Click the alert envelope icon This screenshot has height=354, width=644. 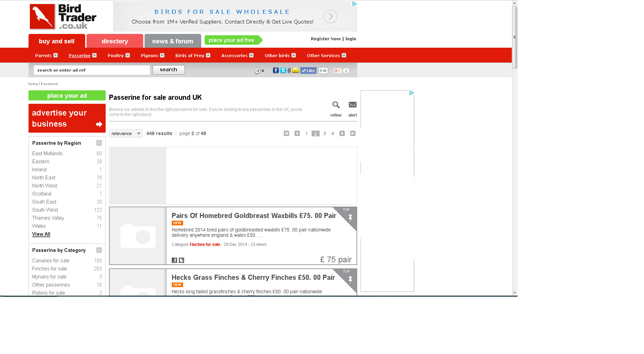(x=353, y=105)
